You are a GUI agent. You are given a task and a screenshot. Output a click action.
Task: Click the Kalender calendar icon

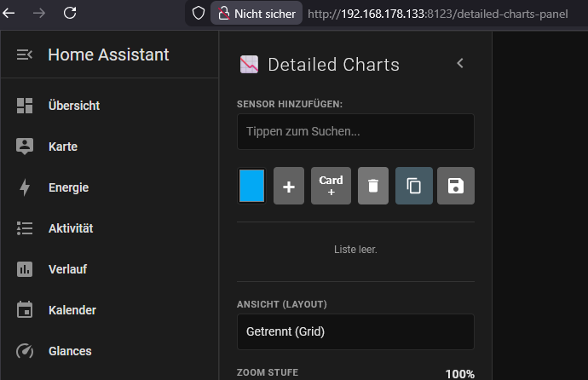coord(24,310)
